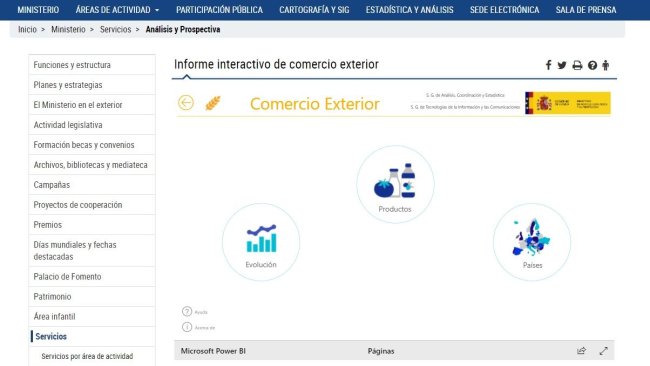Open Patrimonio sidebar link
Viewport: 650px width, 366px height.
[x=92, y=296]
